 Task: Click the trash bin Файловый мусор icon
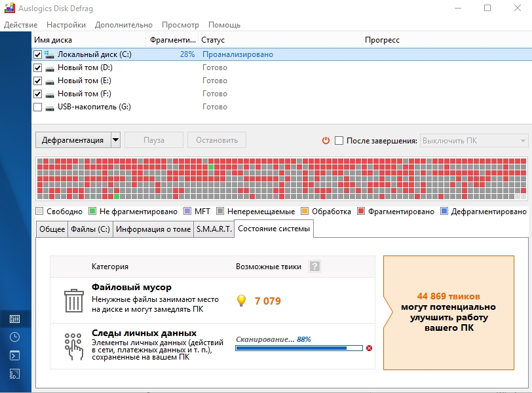coord(73,301)
